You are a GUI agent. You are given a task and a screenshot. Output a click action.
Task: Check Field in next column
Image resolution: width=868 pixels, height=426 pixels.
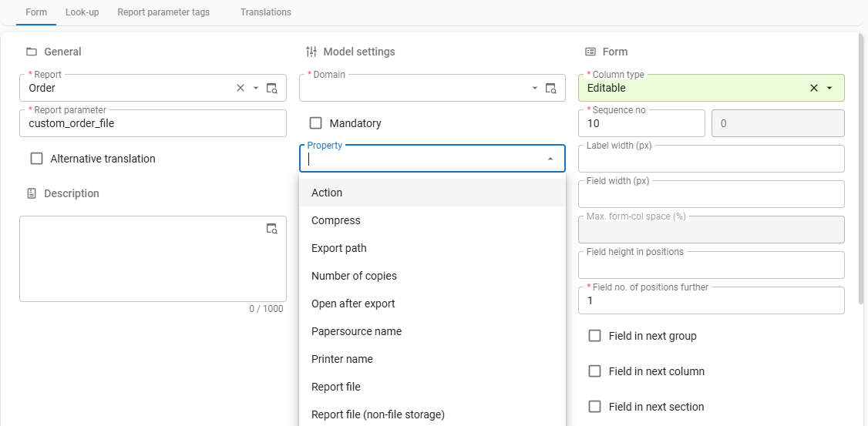594,371
